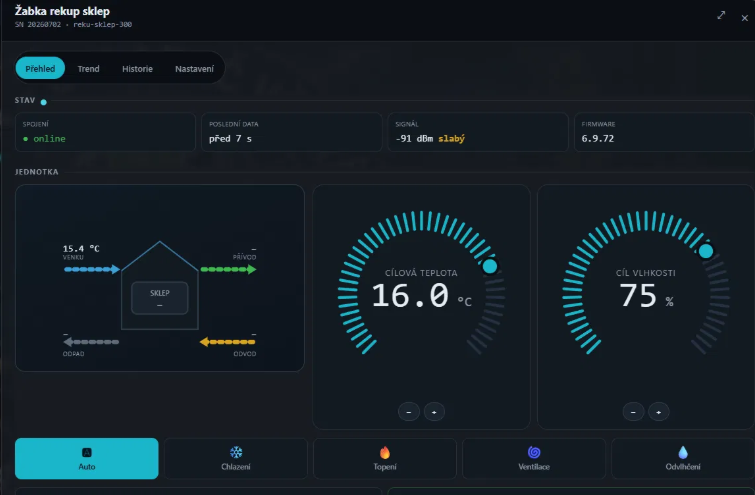Click the -91 dBm slabý signal value
The width and height of the screenshot is (755, 495).
[x=430, y=139]
